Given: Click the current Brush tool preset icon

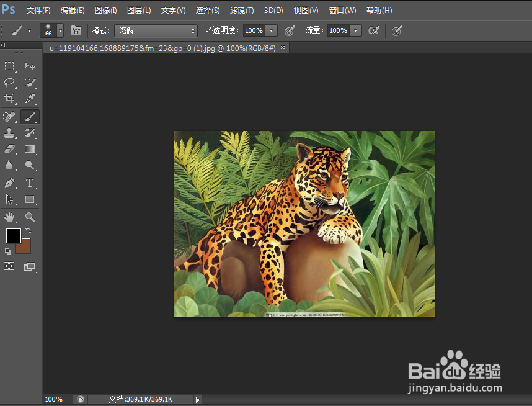Looking at the screenshot, I should point(17,30).
